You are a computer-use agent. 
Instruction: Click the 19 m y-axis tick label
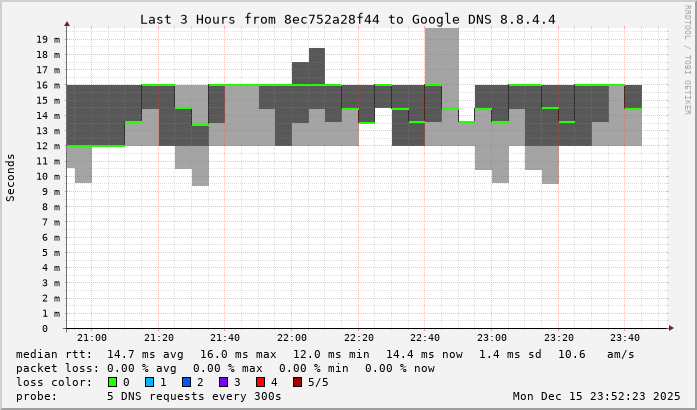pyautogui.click(x=48, y=39)
